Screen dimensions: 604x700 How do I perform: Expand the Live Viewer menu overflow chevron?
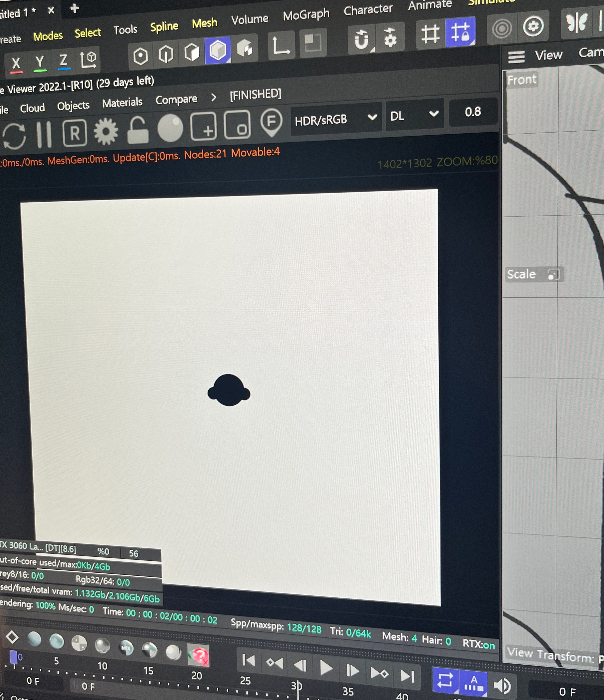pos(213,98)
